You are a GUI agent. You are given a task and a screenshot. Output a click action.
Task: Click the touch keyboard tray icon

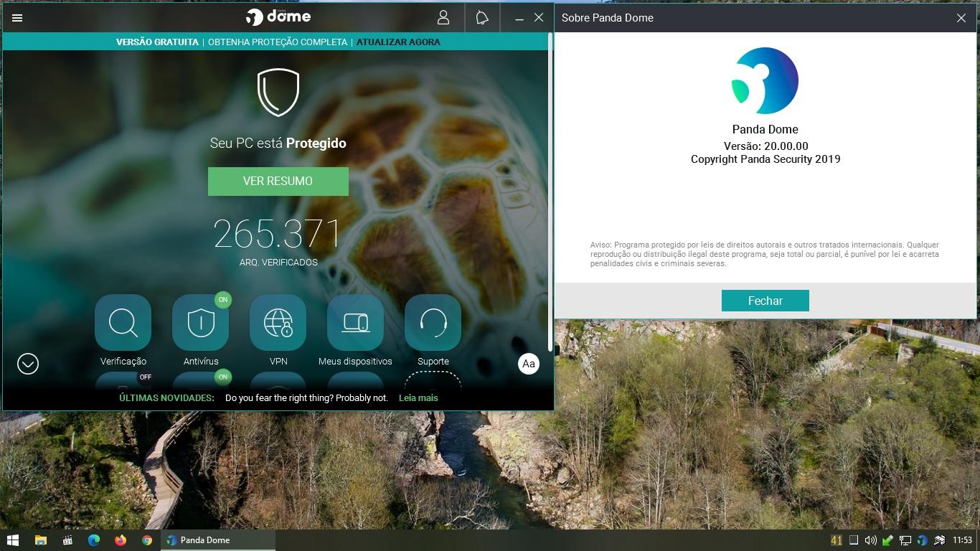pyautogui.click(x=854, y=540)
